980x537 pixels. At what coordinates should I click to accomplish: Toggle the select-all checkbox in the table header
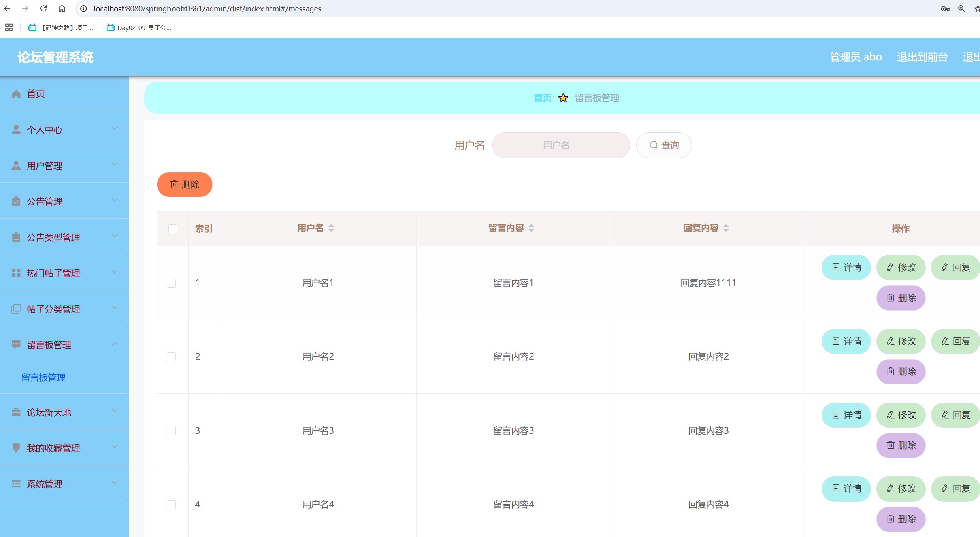tap(173, 229)
